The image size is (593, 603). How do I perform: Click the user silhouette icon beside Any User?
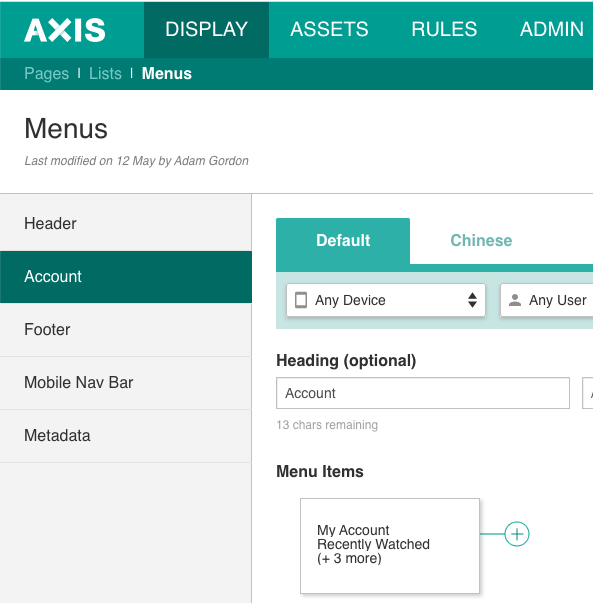coord(515,300)
